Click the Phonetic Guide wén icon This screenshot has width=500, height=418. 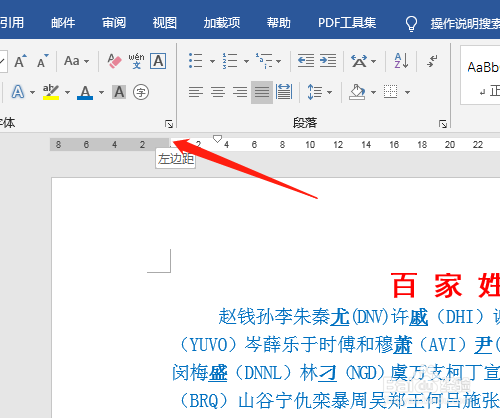click(x=136, y=61)
